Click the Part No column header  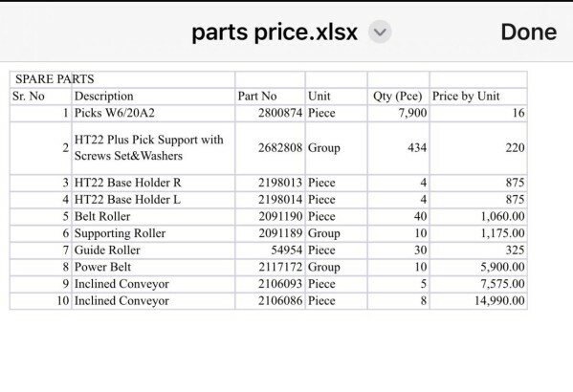(270, 97)
